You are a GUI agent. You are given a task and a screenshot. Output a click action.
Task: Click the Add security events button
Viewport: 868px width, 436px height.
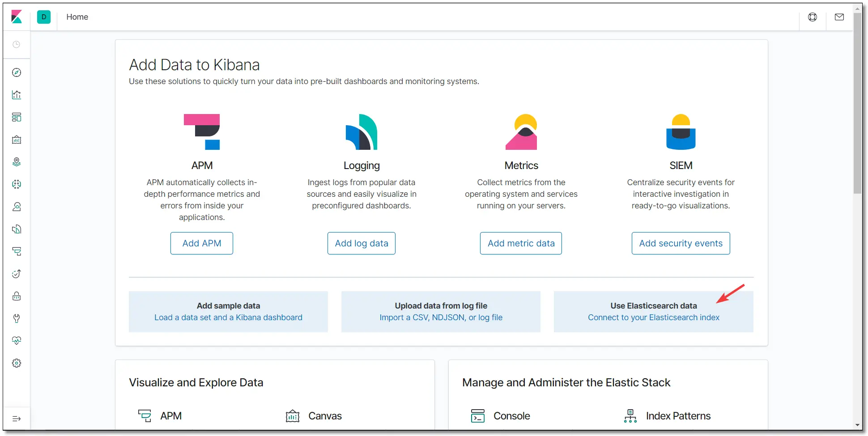tap(681, 243)
